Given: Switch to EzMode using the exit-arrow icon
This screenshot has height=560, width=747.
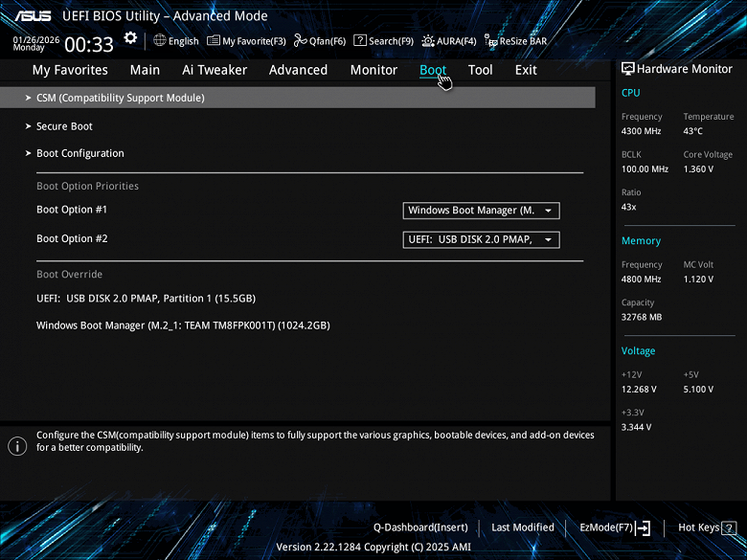Looking at the screenshot, I should tap(643, 527).
